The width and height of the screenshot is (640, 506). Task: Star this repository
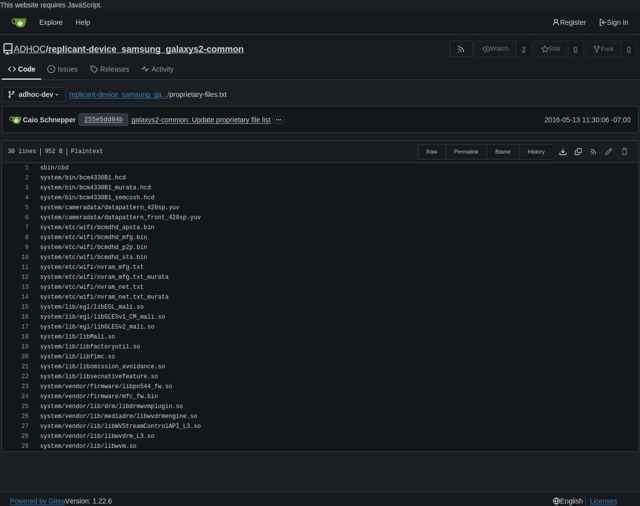tap(550, 49)
